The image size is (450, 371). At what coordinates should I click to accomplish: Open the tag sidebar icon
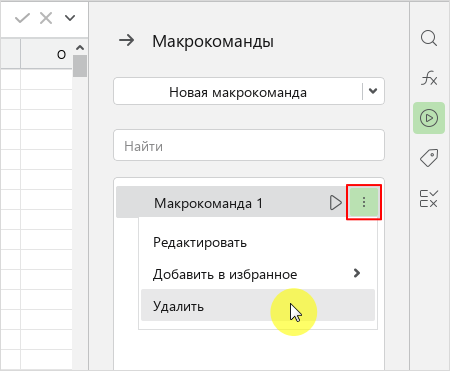429,158
